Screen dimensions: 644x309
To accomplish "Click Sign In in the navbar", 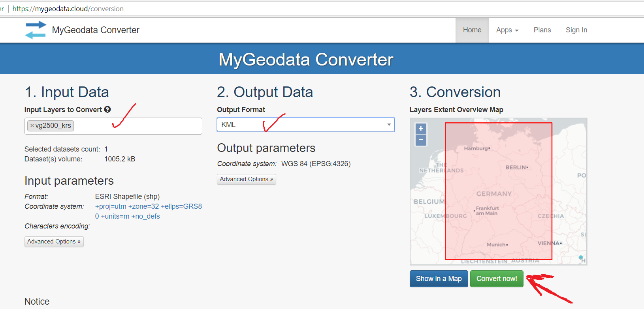I will (576, 30).
